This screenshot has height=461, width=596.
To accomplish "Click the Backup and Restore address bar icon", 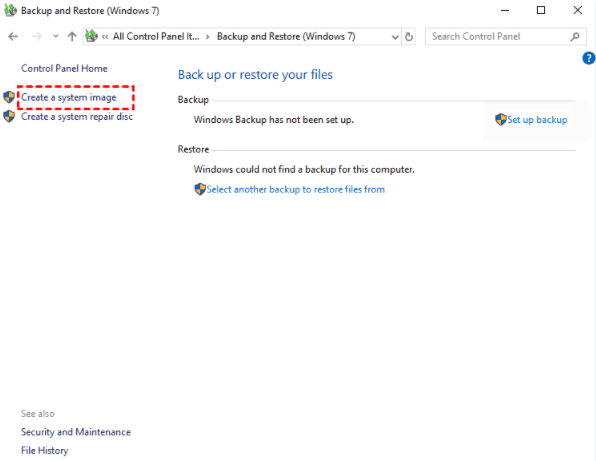I will (91, 36).
